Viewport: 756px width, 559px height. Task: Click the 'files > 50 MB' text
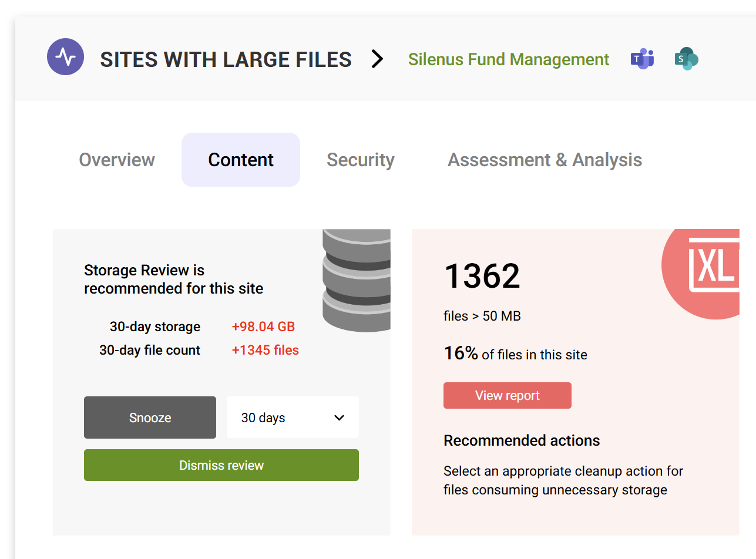click(482, 316)
